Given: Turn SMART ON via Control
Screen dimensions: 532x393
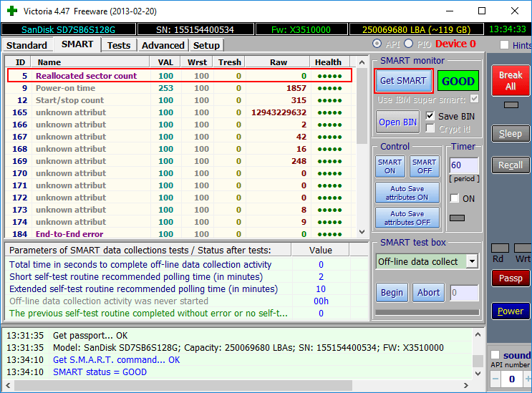Looking at the screenshot, I should 390,167.
